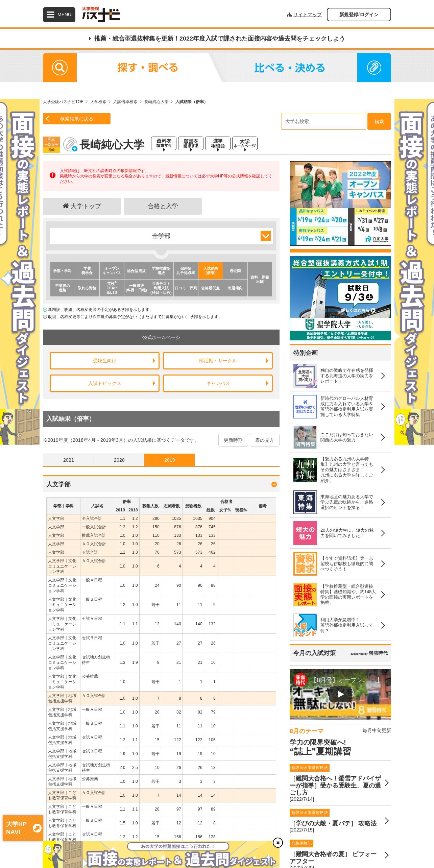The height and width of the screenshot is (868, 434).
Task: Open 大学受験パスナビTOP breadcrumb link
Action: (63, 102)
